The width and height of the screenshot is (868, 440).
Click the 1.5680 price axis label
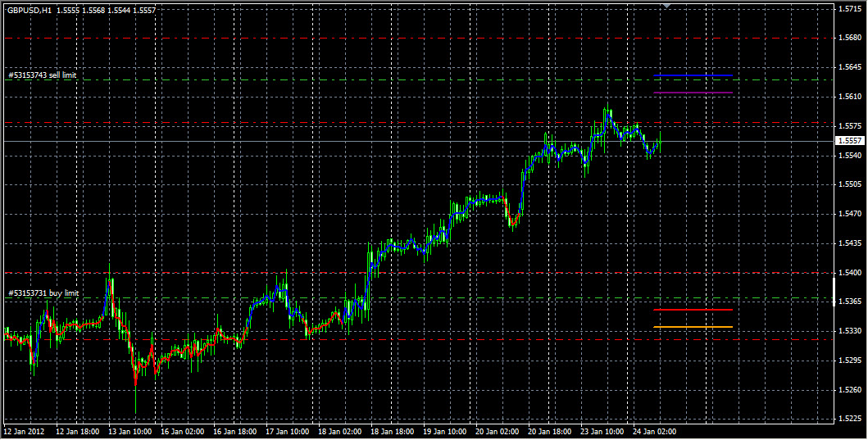tap(850, 38)
